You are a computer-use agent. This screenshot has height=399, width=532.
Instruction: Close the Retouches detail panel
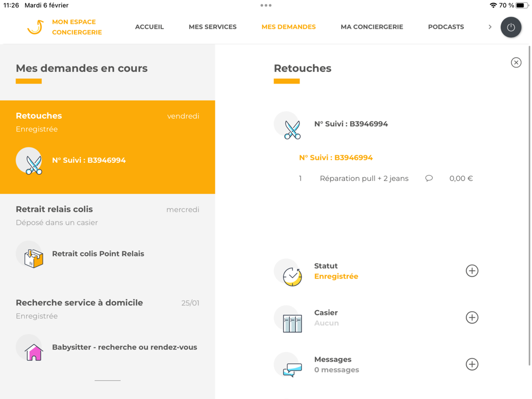(x=516, y=62)
